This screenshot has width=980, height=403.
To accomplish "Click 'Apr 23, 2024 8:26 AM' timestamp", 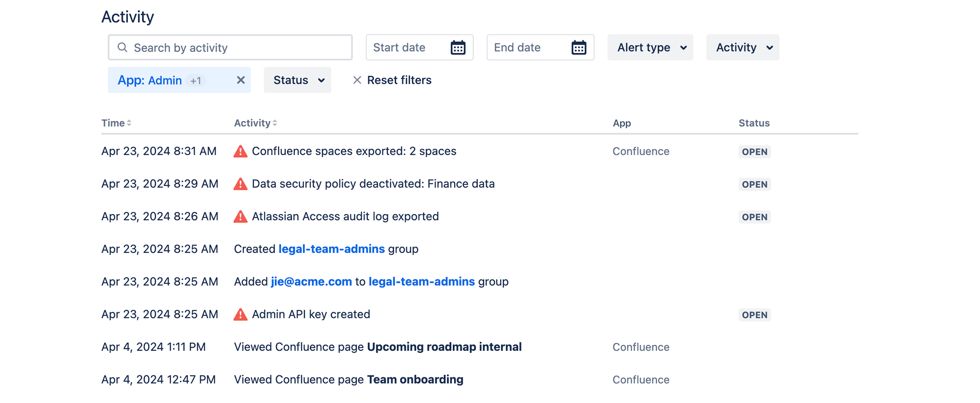I will pos(160,217).
